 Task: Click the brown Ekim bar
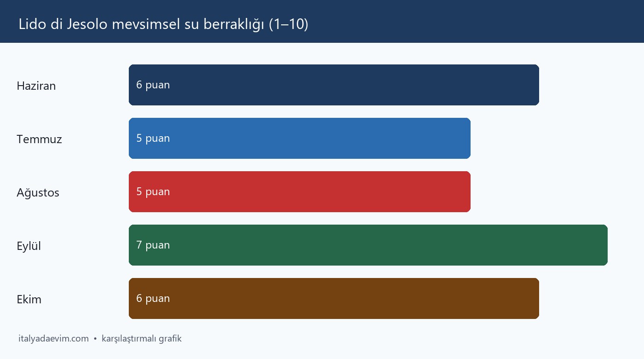pos(334,298)
